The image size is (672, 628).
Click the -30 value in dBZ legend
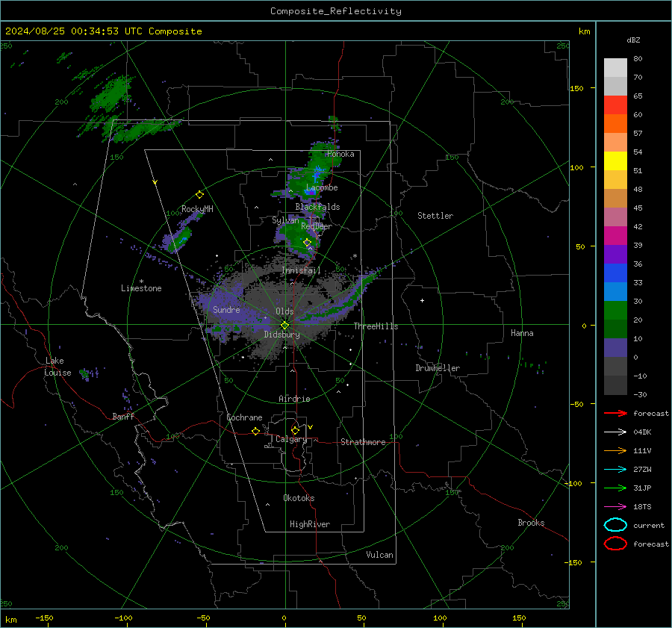[x=640, y=394]
